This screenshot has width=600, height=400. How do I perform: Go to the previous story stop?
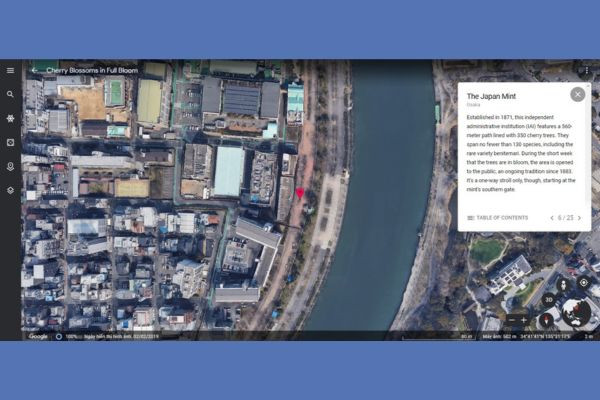pos(552,218)
